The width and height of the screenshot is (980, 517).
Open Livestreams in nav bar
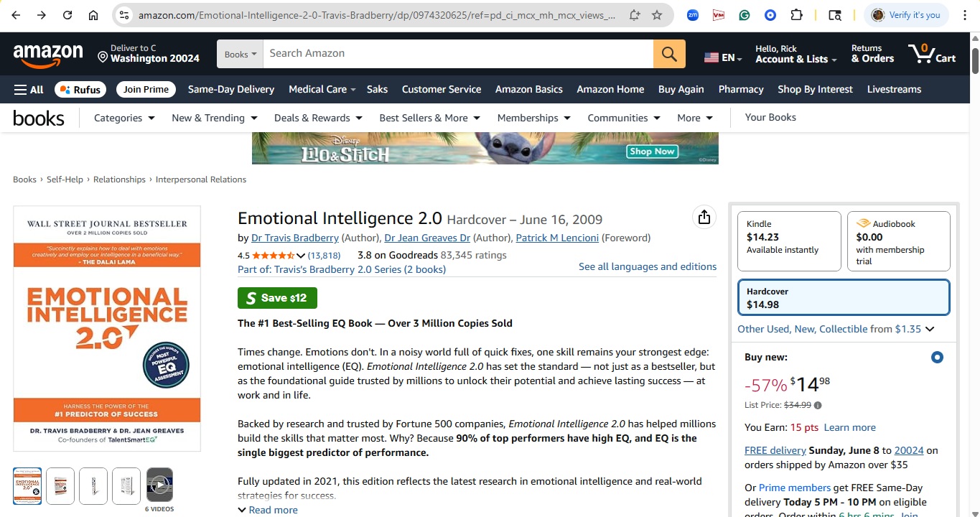coord(894,90)
